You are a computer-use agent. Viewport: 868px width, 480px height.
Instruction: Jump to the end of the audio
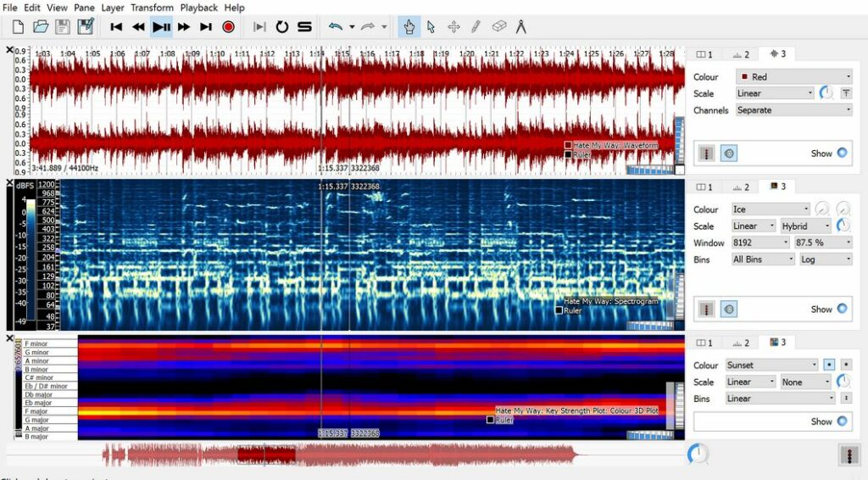tap(206, 26)
